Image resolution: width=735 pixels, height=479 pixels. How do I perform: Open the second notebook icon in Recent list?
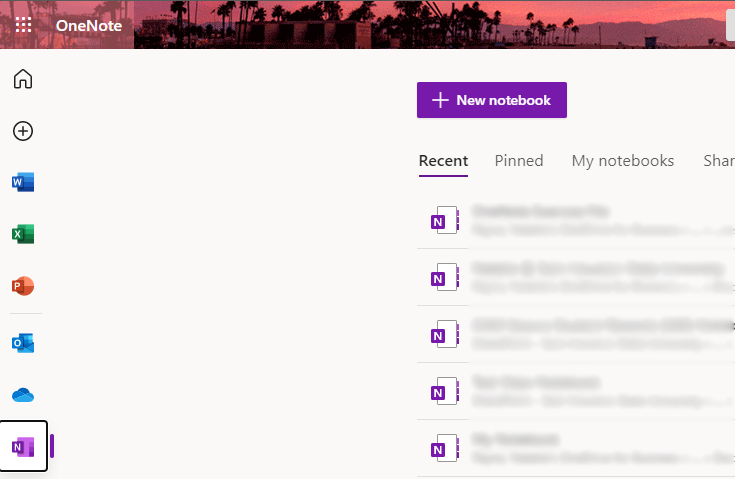point(444,277)
